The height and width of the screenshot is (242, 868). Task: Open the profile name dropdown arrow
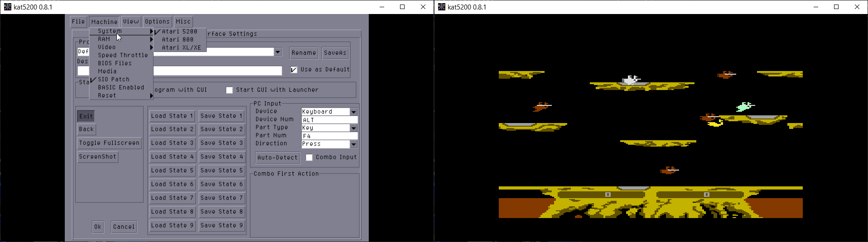point(278,52)
